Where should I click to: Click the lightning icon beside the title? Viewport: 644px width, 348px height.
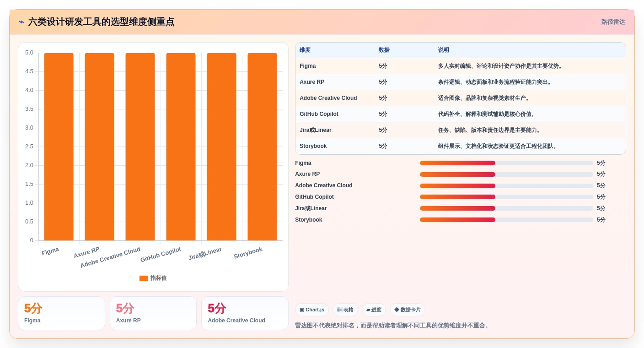coord(21,22)
